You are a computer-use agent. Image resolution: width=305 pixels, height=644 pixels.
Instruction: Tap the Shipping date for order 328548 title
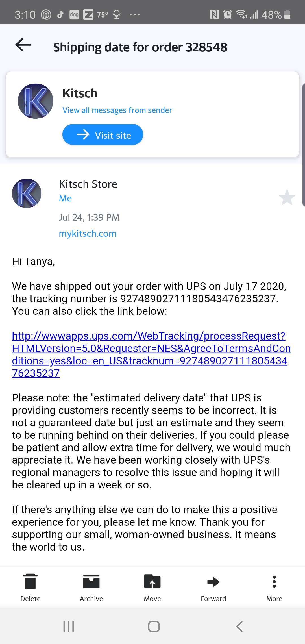click(x=140, y=47)
